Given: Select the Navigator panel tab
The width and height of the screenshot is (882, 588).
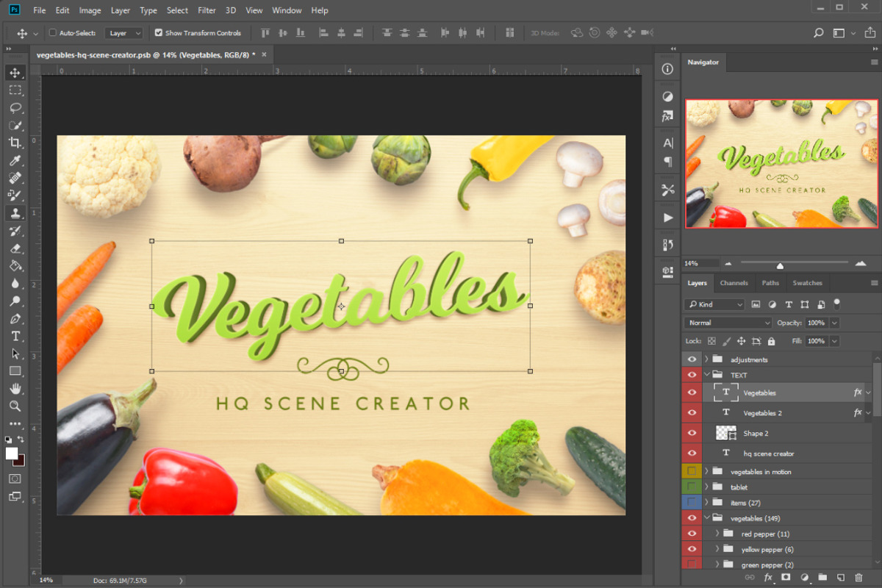Looking at the screenshot, I should [x=703, y=62].
